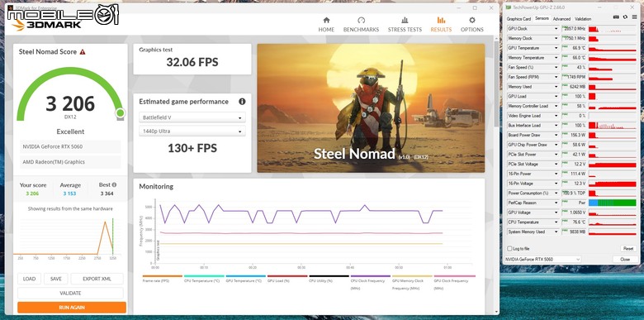Click the NVIDIA GeForce RTX 5060 hardware label in 3DMark
644x320 pixels.
[x=70, y=147]
